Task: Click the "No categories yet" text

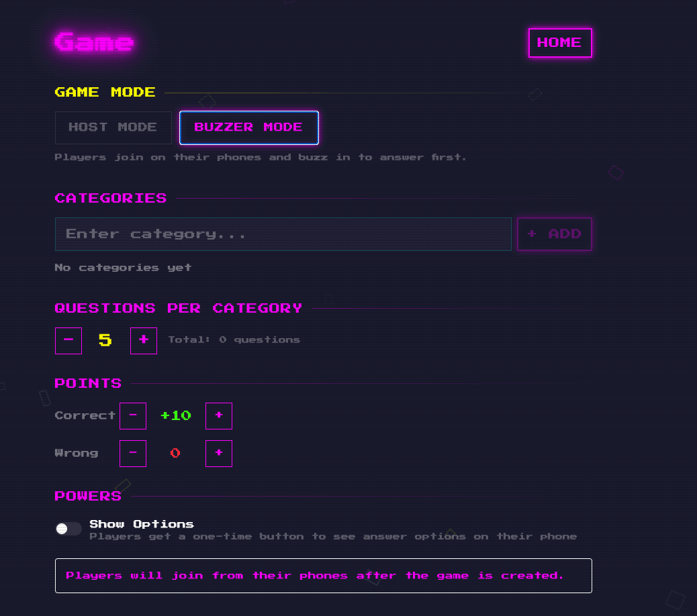Action: click(x=123, y=267)
